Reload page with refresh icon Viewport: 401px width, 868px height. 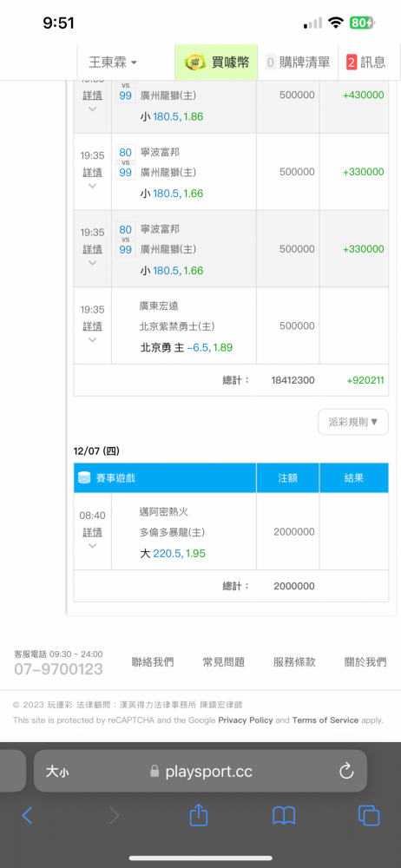pyautogui.click(x=346, y=771)
